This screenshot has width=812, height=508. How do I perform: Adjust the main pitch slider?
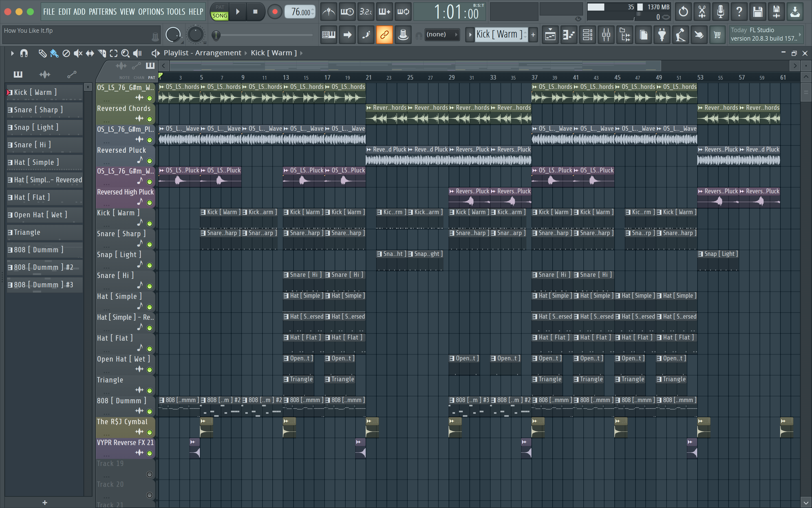coord(196,35)
